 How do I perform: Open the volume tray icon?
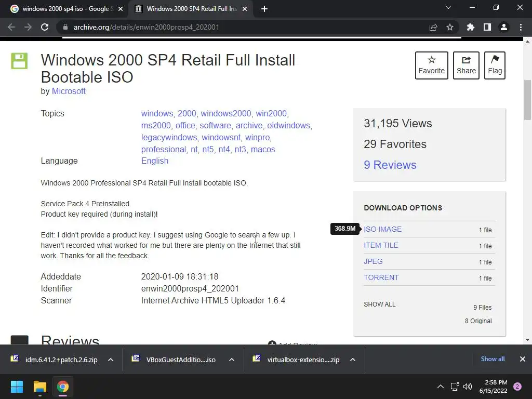[468, 387]
